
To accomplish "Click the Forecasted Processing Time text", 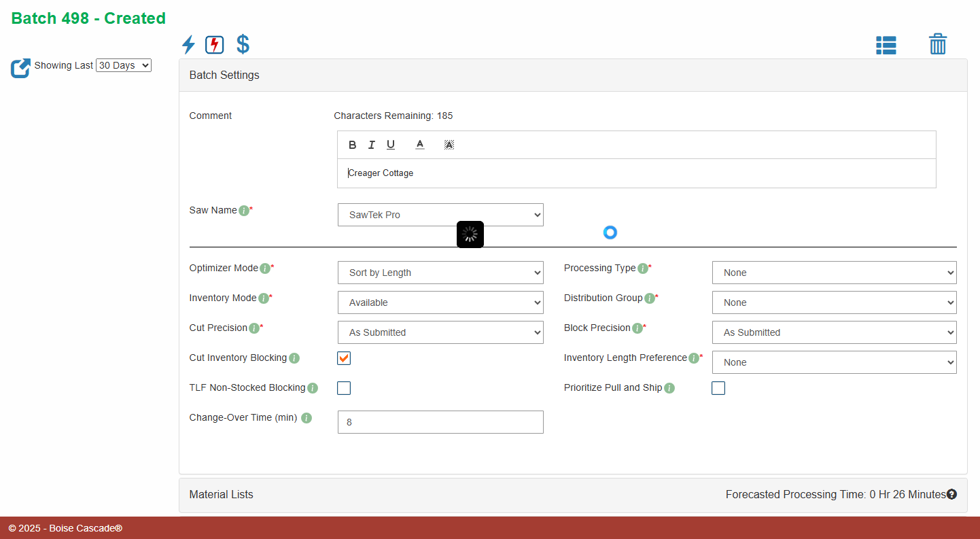I will click(x=835, y=494).
